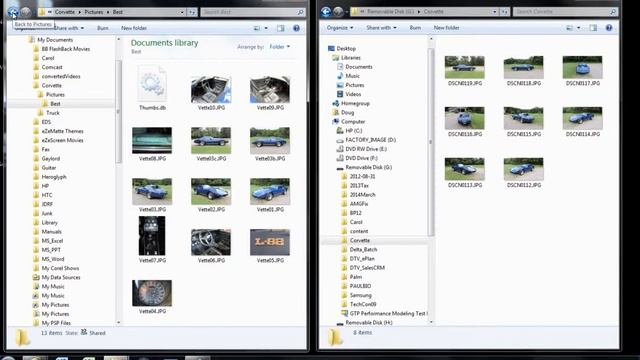Select the Thumbs.db file
This screenshot has height=360, width=640.
click(x=152, y=87)
